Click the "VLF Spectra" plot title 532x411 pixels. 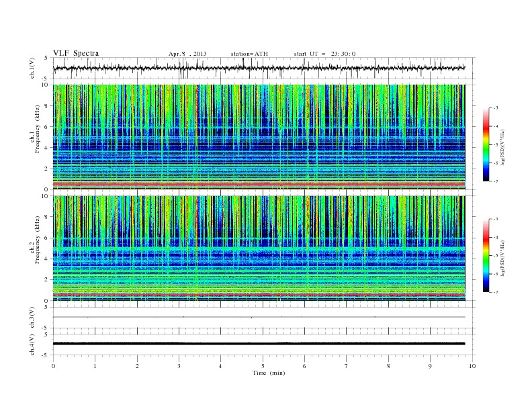pyautogui.click(x=76, y=53)
